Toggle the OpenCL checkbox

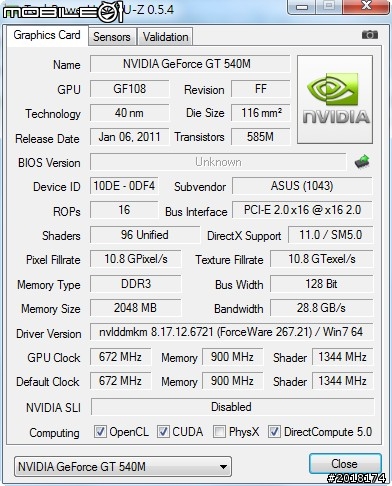(x=100, y=431)
